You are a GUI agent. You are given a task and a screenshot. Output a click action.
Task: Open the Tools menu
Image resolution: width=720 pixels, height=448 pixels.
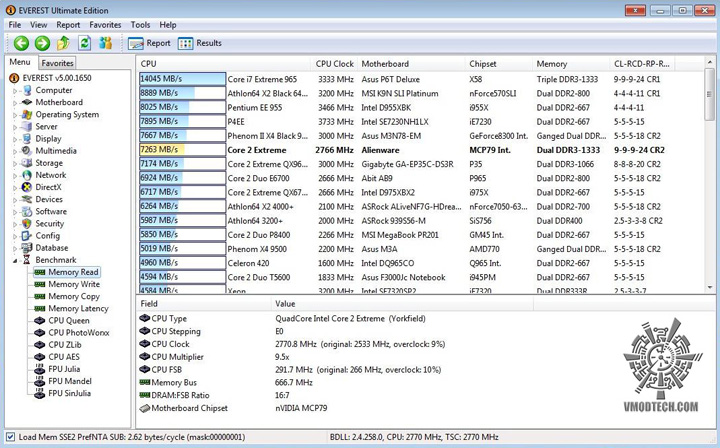[x=140, y=25]
